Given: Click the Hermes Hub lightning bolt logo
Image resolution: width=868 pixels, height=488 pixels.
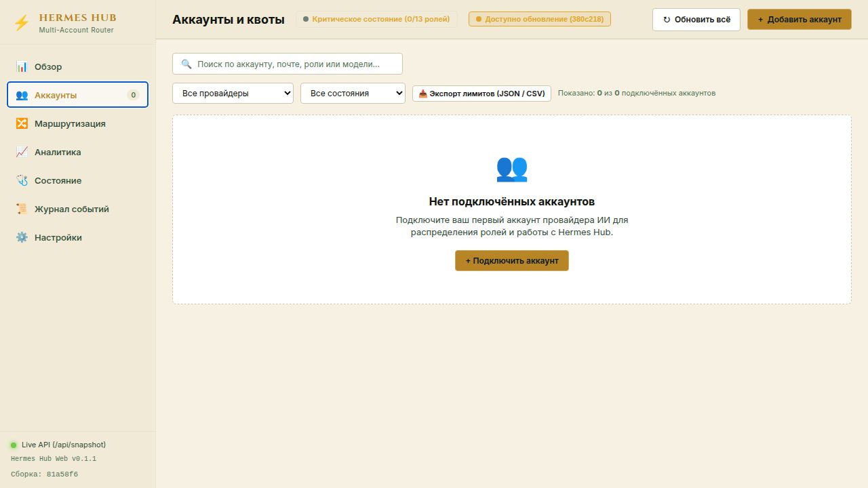Looking at the screenshot, I should tap(22, 23).
